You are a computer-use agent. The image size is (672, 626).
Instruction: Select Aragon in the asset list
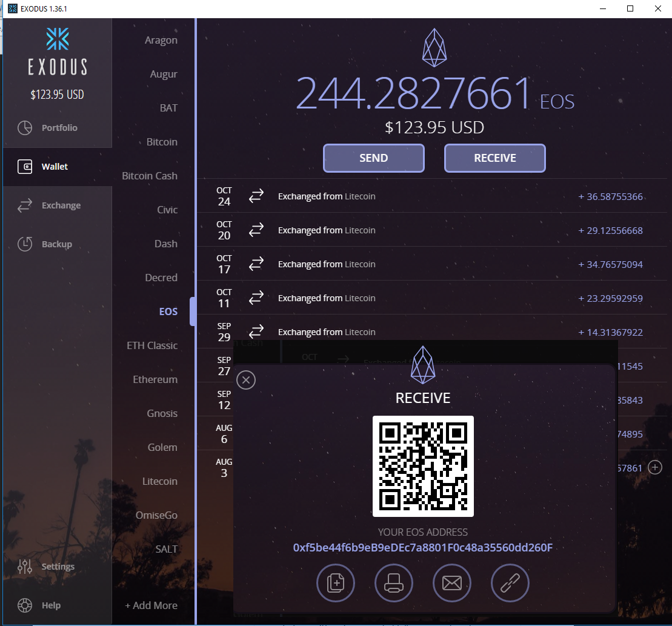[161, 40]
